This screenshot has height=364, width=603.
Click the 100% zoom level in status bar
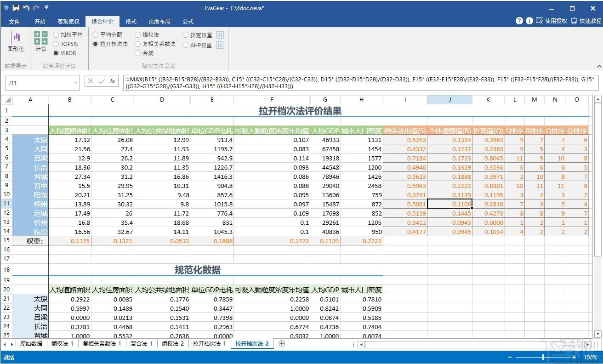(590, 357)
